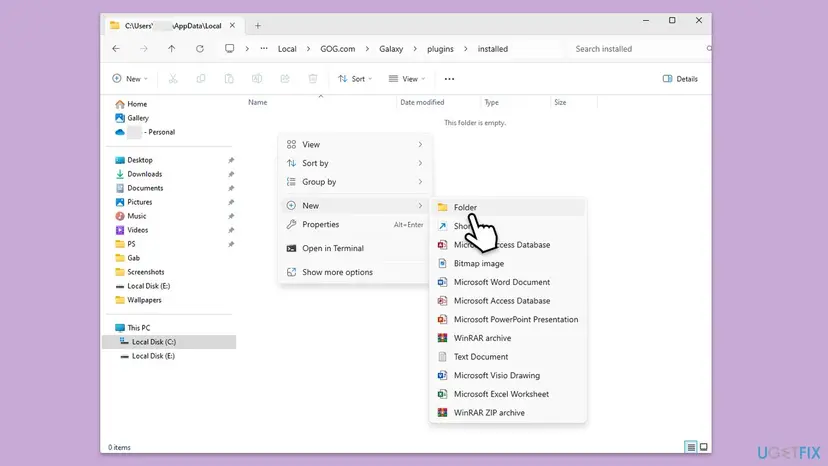Choose Open in Terminal
This screenshot has width=828, height=466.
(354, 248)
